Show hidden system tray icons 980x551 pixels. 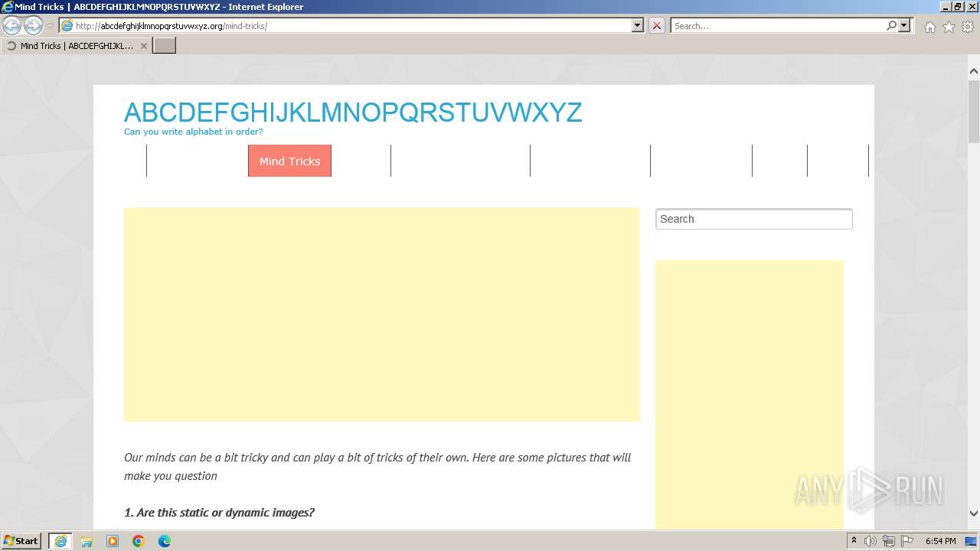pos(854,541)
